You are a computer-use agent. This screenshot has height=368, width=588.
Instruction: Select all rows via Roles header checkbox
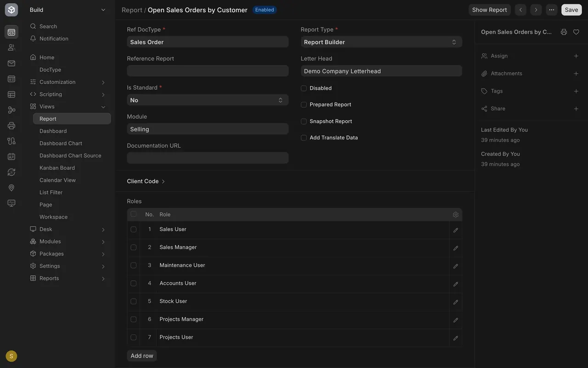[x=134, y=214]
